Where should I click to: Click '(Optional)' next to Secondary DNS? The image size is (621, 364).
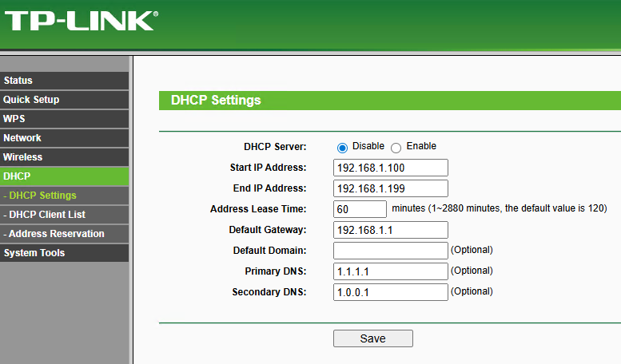[472, 291]
